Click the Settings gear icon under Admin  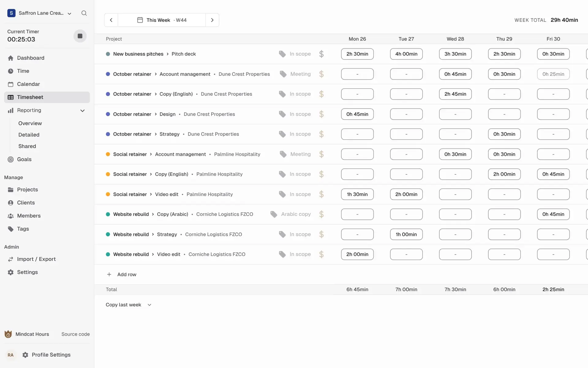click(x=11, y=272)
